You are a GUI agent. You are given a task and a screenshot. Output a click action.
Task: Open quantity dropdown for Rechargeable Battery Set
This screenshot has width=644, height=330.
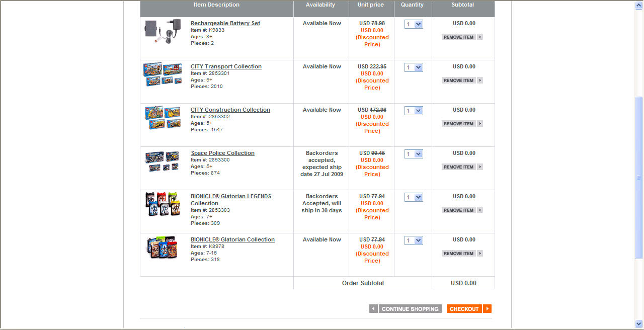414,24
